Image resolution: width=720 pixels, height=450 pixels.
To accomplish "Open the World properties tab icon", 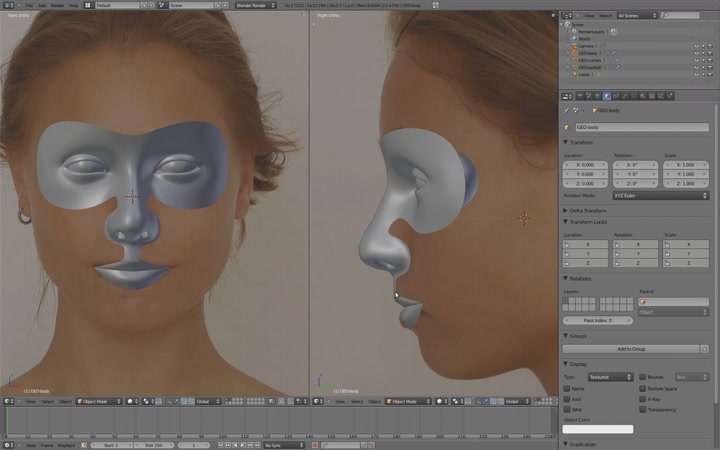I will tap(597, 96).
